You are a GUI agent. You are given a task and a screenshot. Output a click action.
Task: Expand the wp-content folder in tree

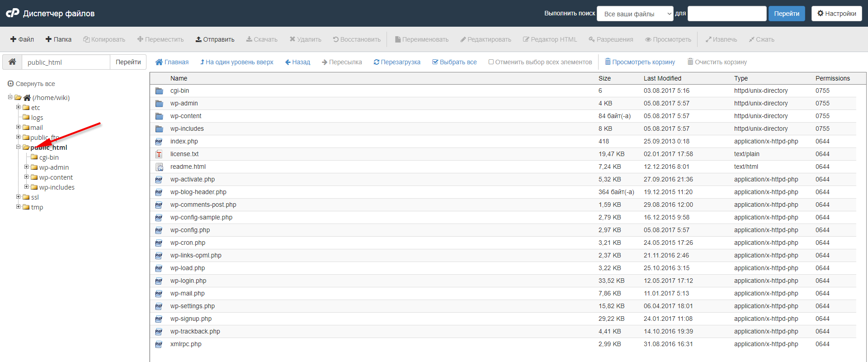pyautogui.click(x=27, y=177)
